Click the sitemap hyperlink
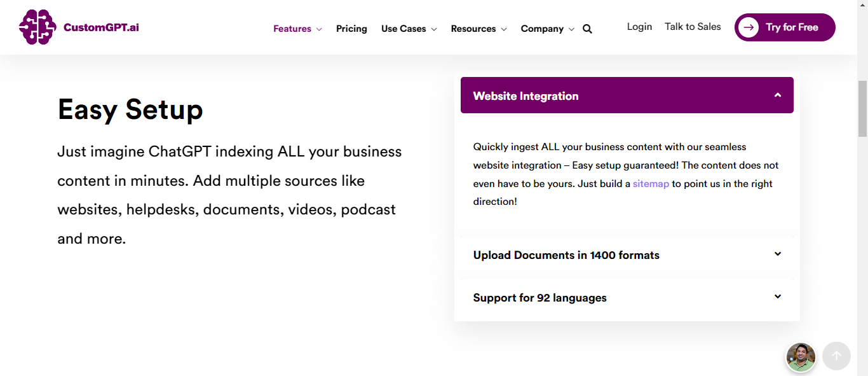This screenshot has height=376, width=868. coord(650,183)
